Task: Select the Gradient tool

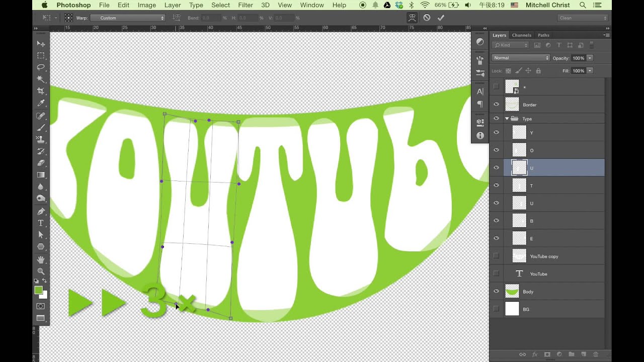Action: 41,175
